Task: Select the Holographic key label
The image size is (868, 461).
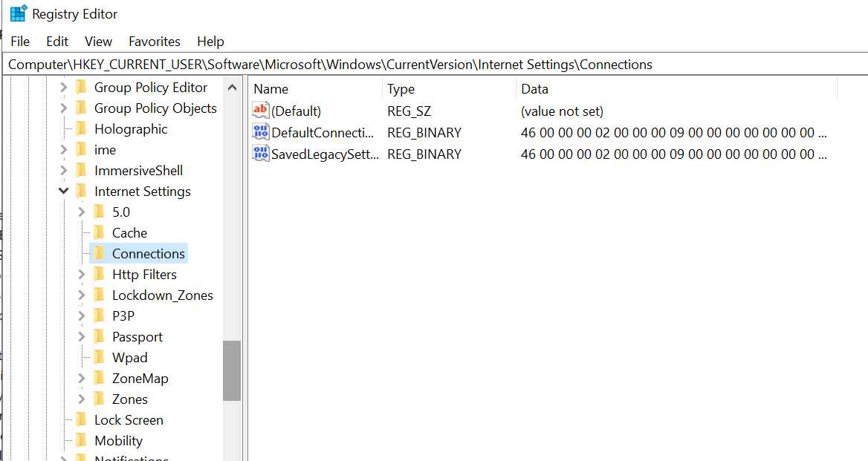Action: [x=131, y=128]
